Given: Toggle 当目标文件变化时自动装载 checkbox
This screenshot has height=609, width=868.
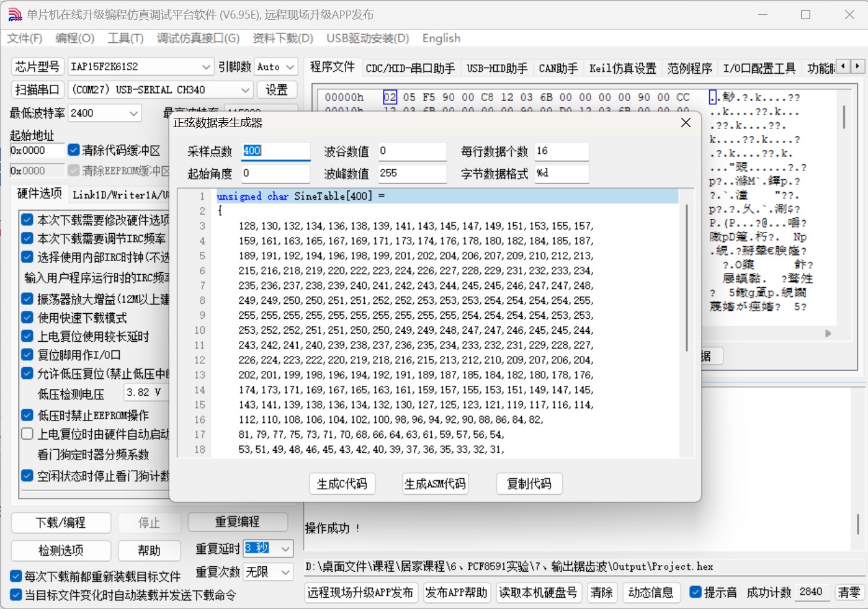Looking at the screenshot, I should (16, 595).
